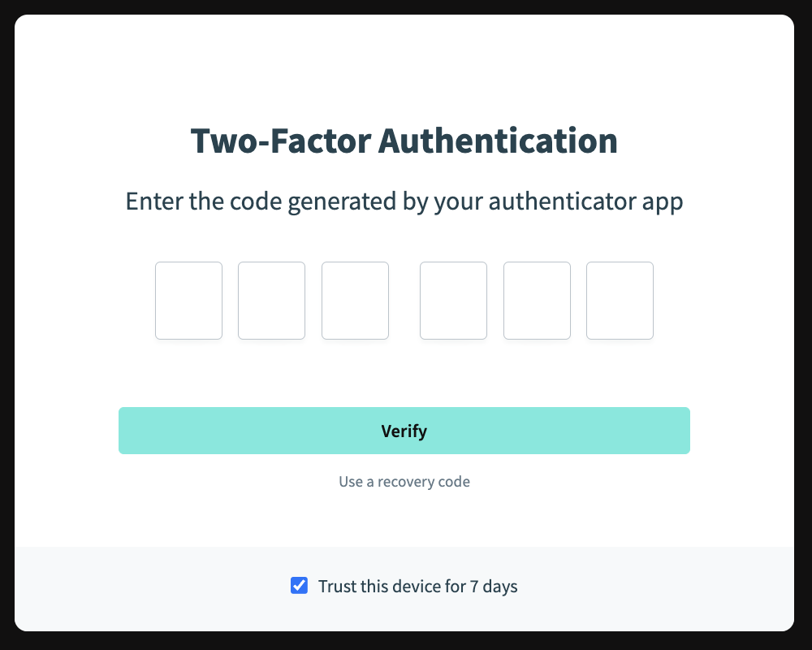Viewport: 812px width, 650px height.
Task: Click the authenticator app instruction text
Action: pyautogui.click(x=404, y=201)
